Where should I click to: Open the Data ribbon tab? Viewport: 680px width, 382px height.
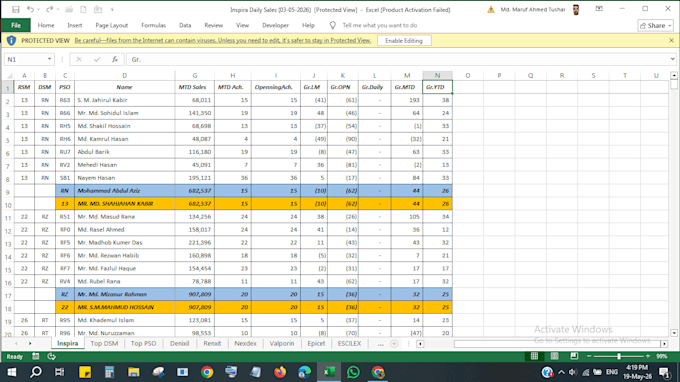(x=185, y=25)
